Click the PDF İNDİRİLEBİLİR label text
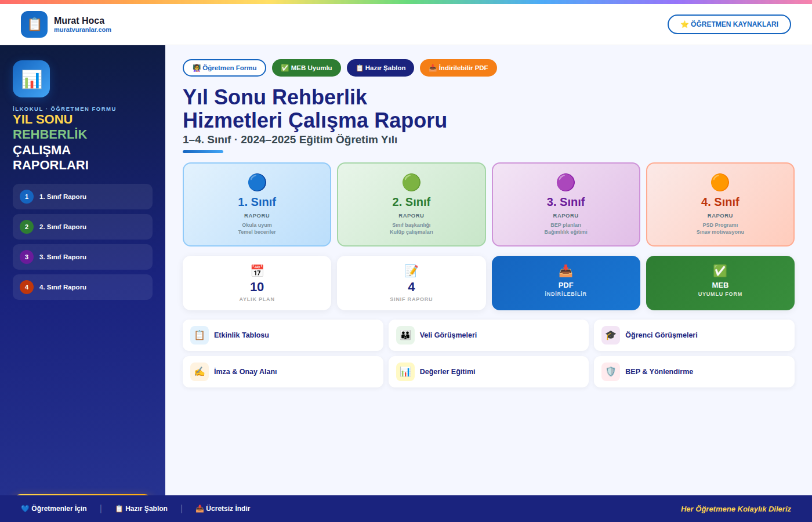 click(x=565, y=294)
